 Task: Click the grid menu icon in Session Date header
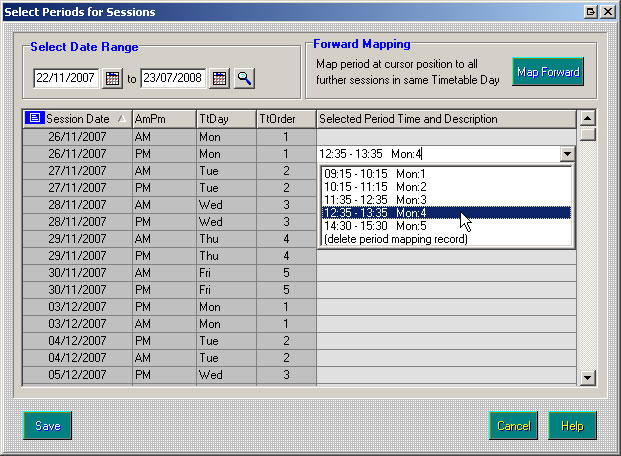point(35,119)
